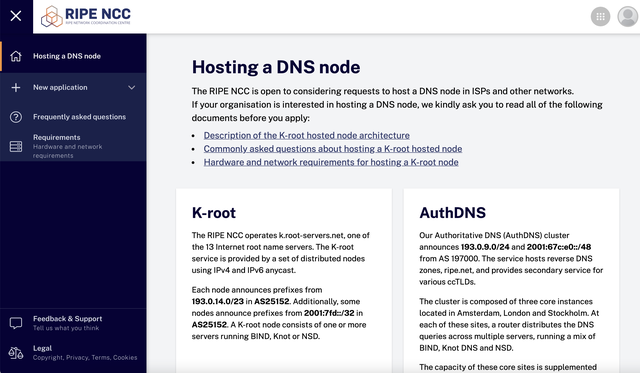The height and width of the screenshot is (373, 640).
Task: Select Hosting a DNS node menu item
Action: (73, 56)
